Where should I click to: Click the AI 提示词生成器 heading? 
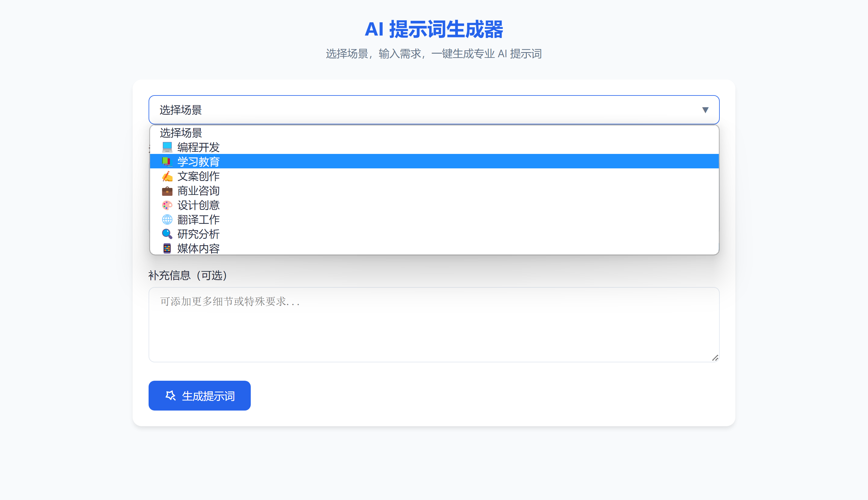[x=434, y=29]
